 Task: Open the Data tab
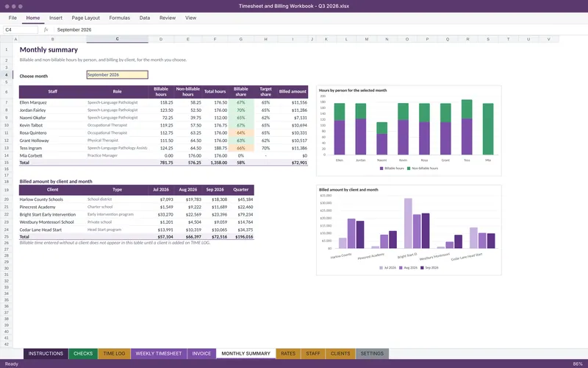(144, 18)
